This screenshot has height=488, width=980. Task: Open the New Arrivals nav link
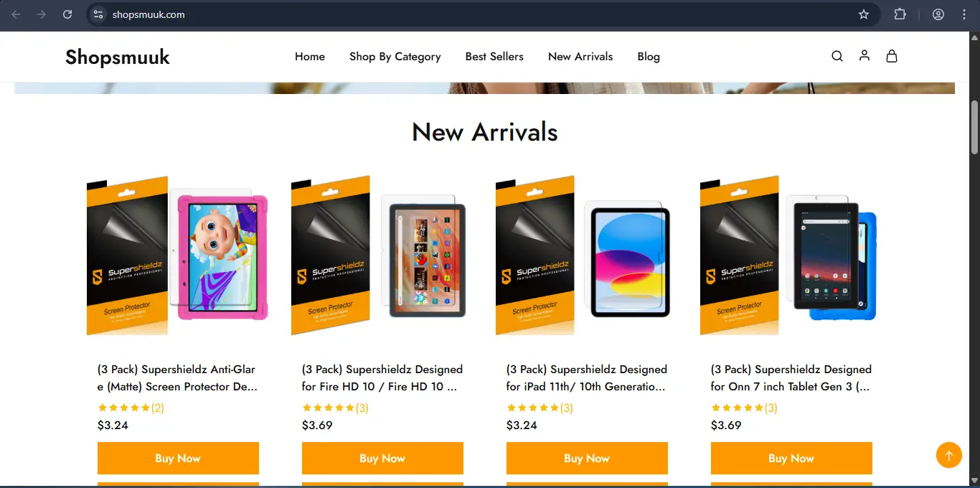pyautogui.click(x=580, y=57)
